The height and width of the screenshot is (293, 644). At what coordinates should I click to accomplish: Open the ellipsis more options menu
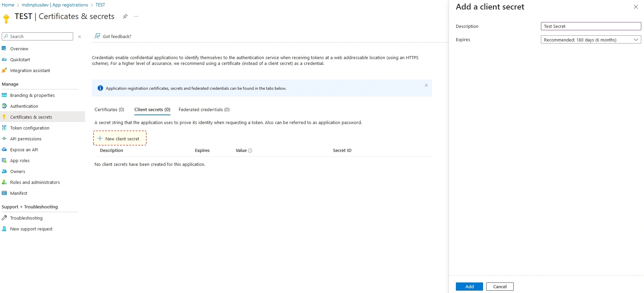coord(136,16)
